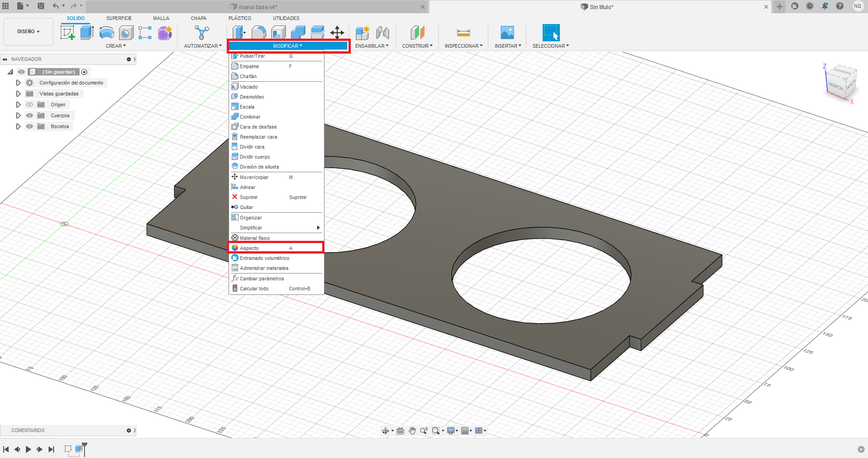Click the Joint tool icon
This screenshot has width=868, height=458.
[383, 33]
